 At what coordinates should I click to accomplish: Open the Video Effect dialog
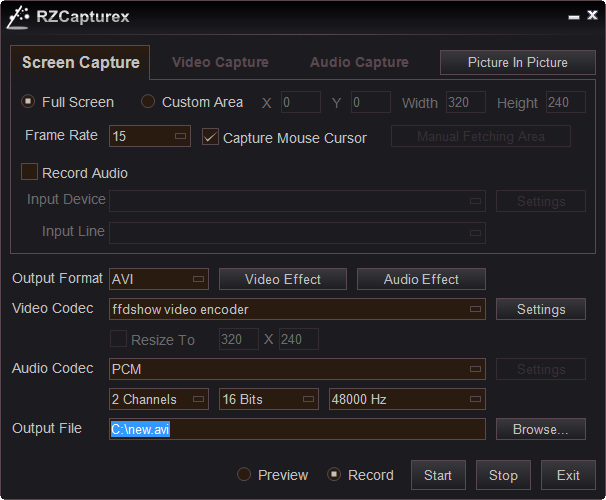tap(283, 279)
